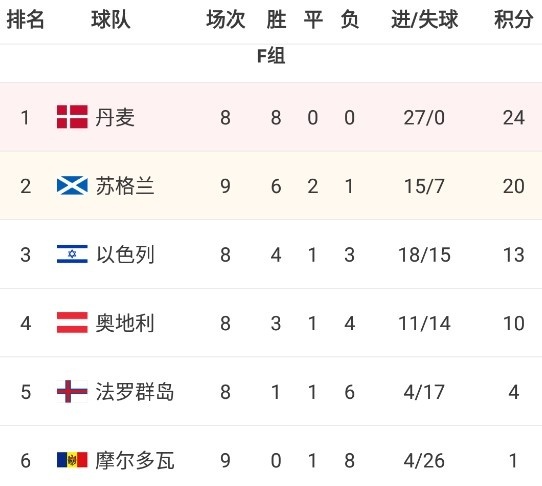
Task: Click the Scotland flag icon
Action: [x=72, y=186]
